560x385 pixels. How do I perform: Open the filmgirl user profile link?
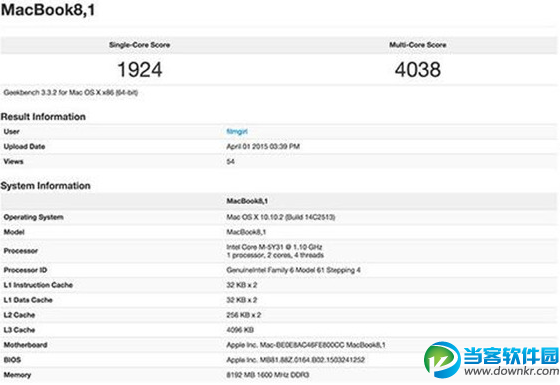point(237,131)
